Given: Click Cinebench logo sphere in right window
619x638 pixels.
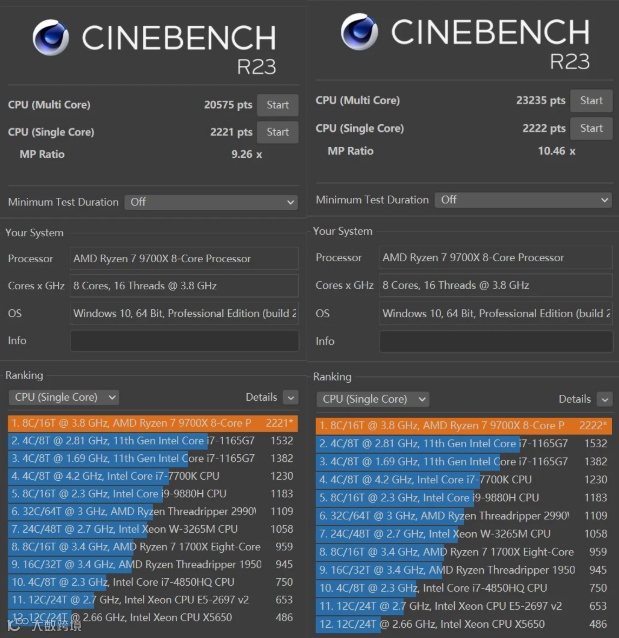Looking at the screenshot, I should click(359, 32).
